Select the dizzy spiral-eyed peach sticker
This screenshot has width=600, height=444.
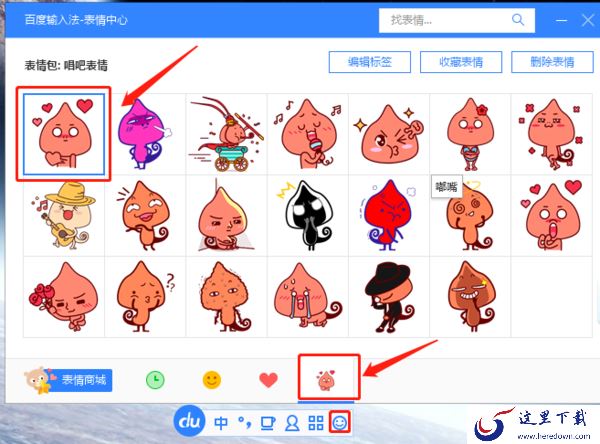coord(470,215)
